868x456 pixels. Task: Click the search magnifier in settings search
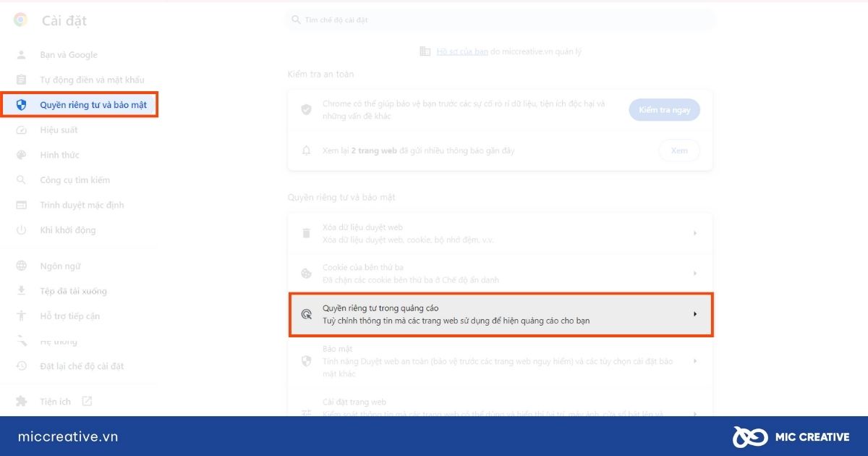pyautogui.click(x=296, y=20)
